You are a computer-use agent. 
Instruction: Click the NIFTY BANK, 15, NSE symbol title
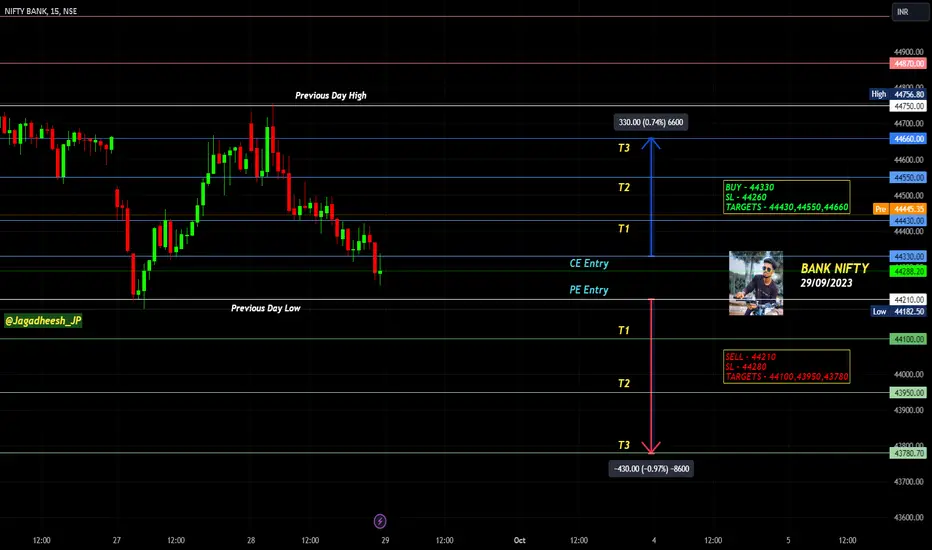click(40, 11)
